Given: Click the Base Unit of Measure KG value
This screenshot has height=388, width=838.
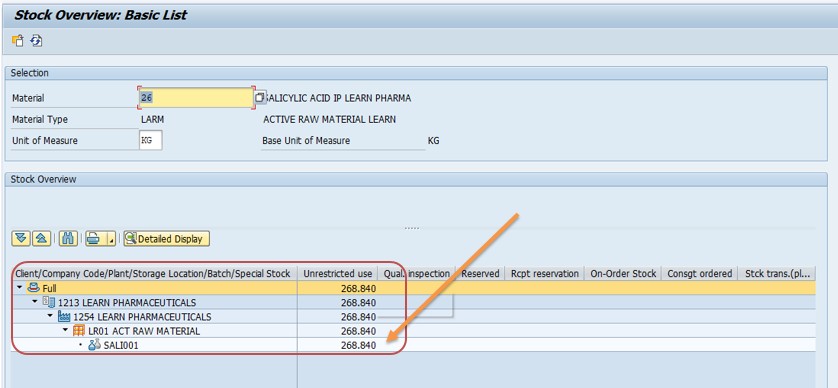Looking at the screenshot, I should point(434,141).
